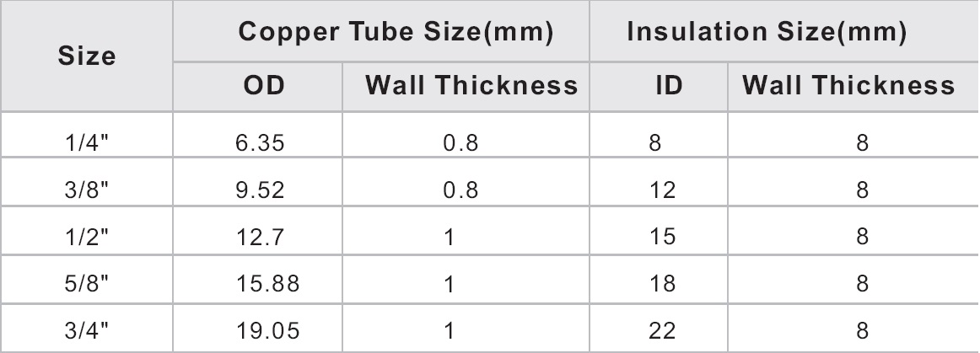Image resolution: width=980 pixels, height=353 pixels.
Task: Click the ID column subheader
Action: pos(669,86)
